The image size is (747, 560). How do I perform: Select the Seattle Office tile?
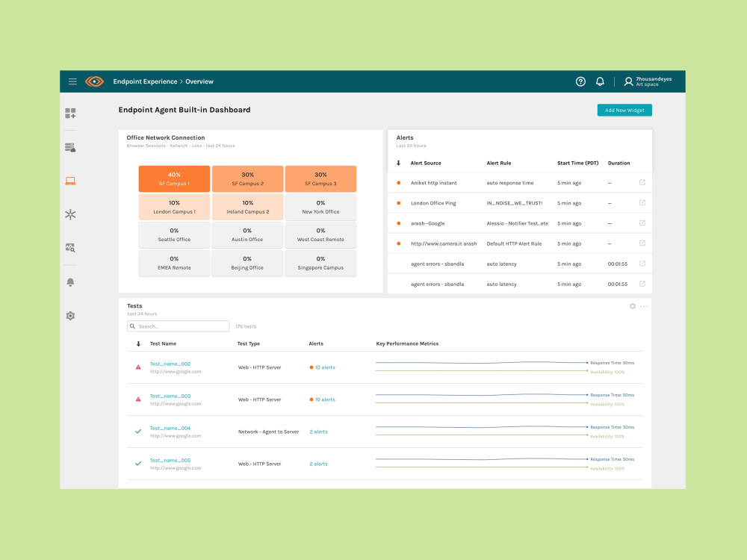[174, 234]
